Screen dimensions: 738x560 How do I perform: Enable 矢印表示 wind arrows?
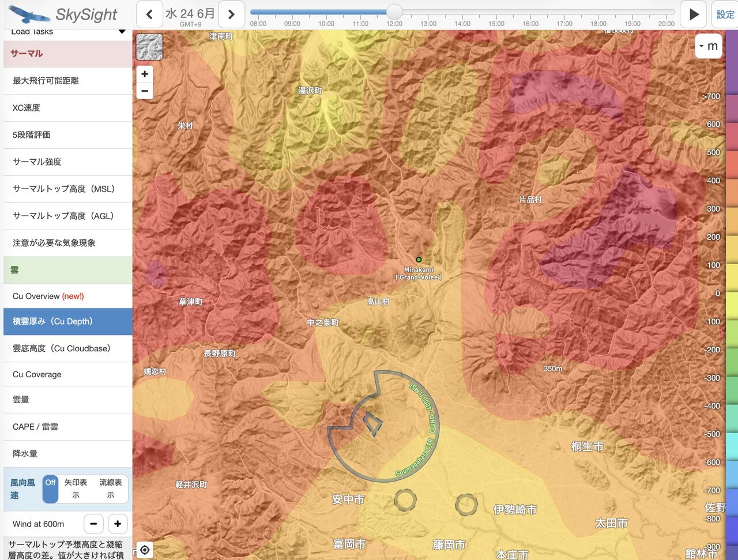(76, 488)
